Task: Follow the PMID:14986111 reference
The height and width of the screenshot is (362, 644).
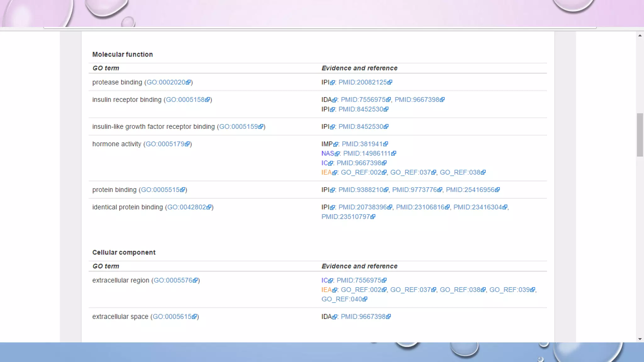Action: point(366,153)
